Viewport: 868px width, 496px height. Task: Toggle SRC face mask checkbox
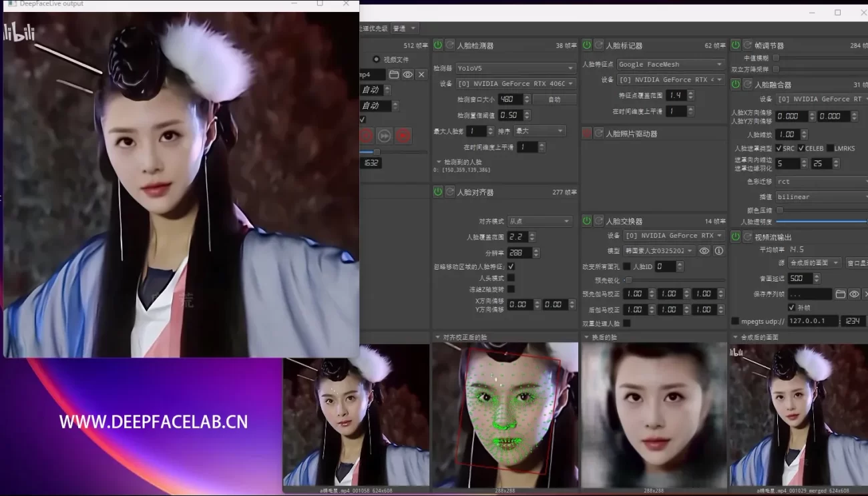click(779, 148)
